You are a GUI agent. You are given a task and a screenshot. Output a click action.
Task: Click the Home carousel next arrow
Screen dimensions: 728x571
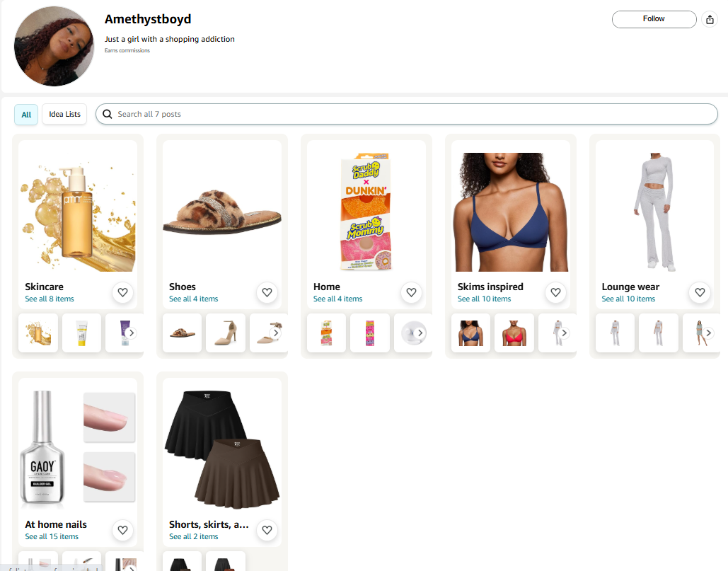[420, 333]
